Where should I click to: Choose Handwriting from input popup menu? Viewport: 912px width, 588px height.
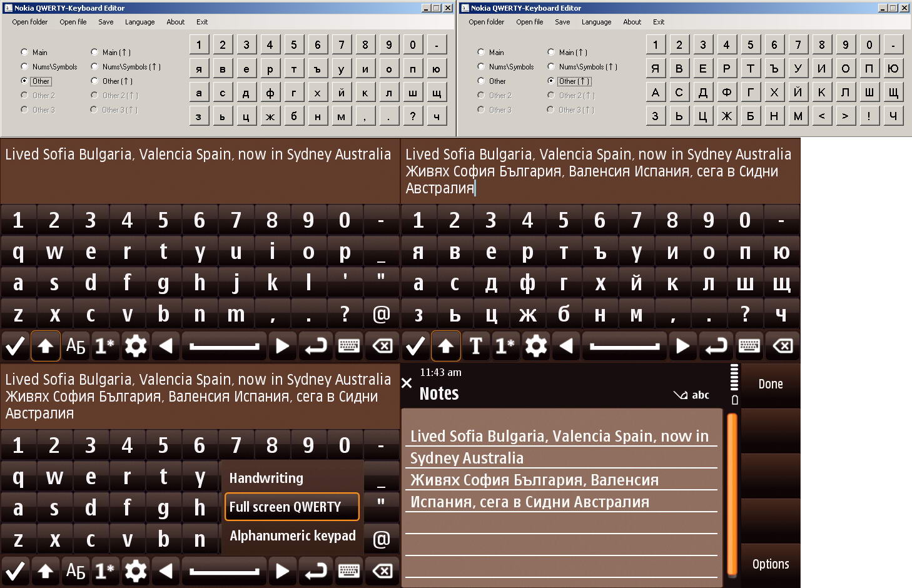pos(293,478)
